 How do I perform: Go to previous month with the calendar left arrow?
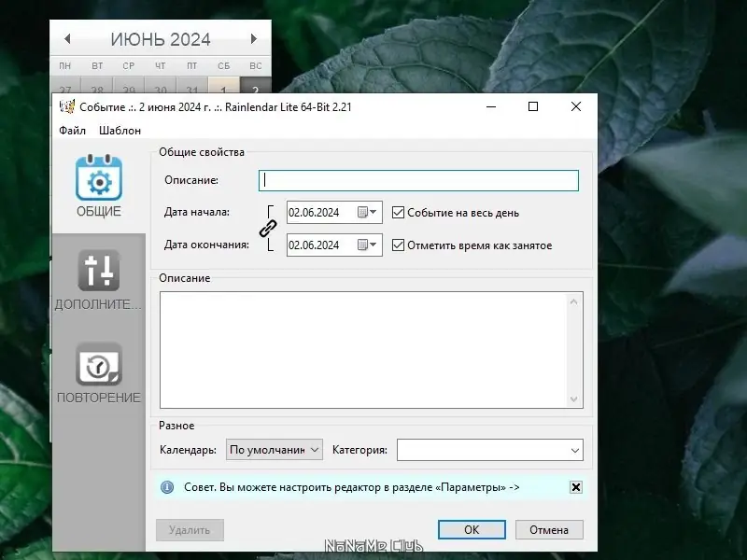(66, 39)
